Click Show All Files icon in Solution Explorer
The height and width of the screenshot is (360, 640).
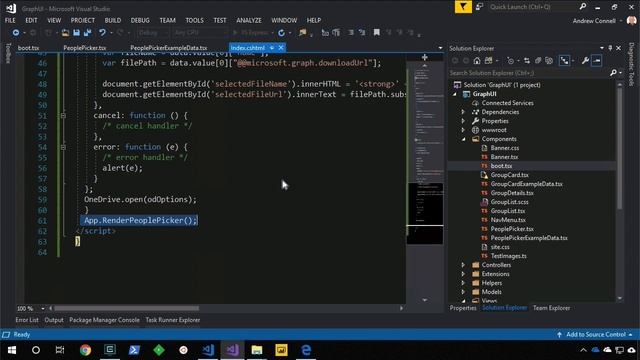tap(549, 60)
